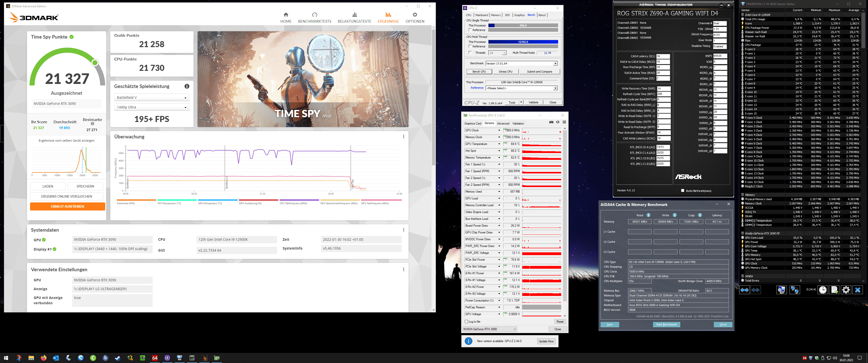
Task: Click HWiNFO log file plus icon
Action: click(x=834, y=290)
